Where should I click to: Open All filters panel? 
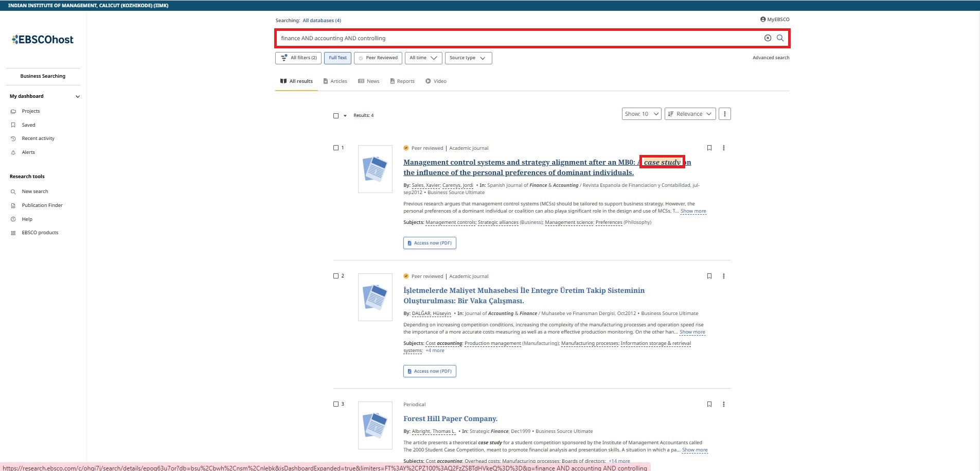click(x=298, y=58)
